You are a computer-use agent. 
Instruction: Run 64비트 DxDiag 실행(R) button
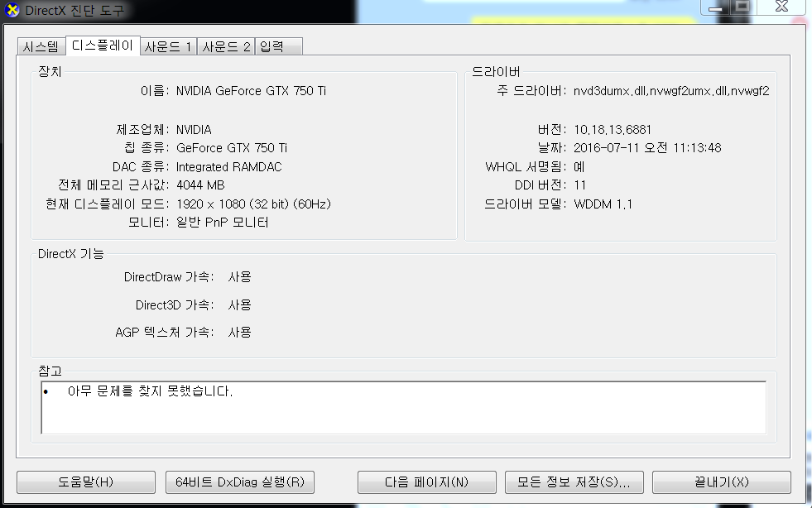[240, 482]
